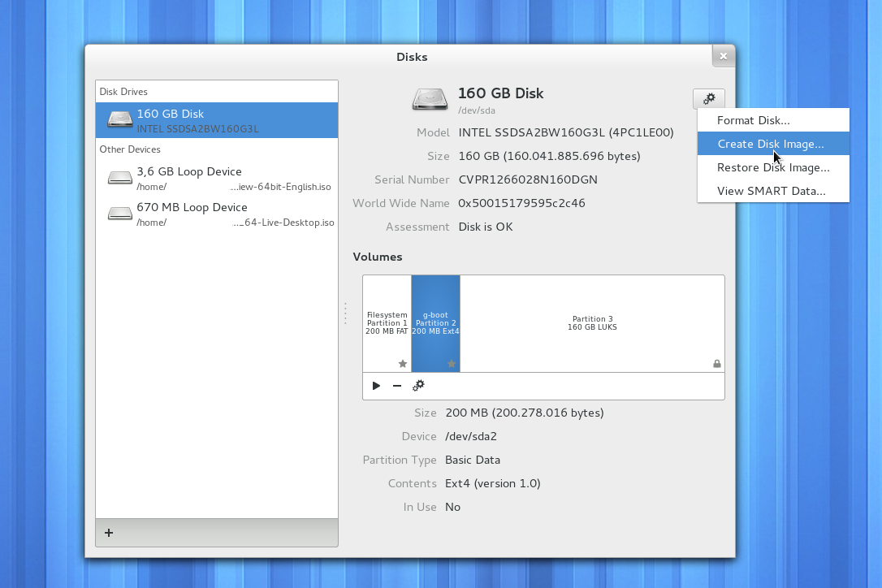Select the 3,6 GB Loop Device
This screenshot has width=882, height=588.
[217, 179]
